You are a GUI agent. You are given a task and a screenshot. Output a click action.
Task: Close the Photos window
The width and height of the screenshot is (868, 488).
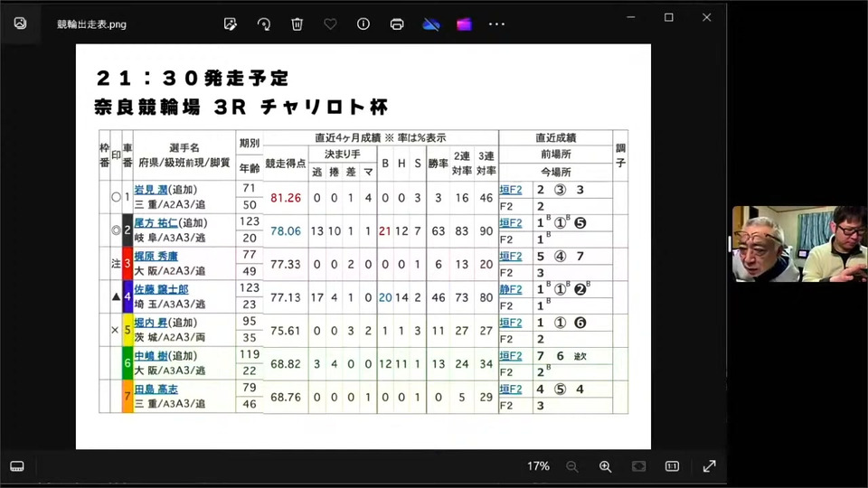[x=706, y=17]
